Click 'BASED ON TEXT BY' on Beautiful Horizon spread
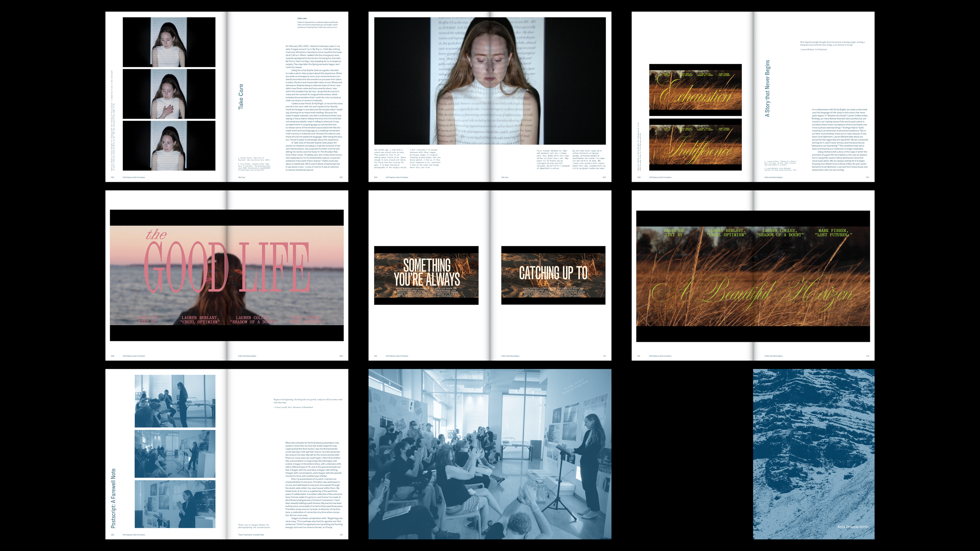This screenshot has width=980, height=551. pyautogui.click(x=674, y=233)
